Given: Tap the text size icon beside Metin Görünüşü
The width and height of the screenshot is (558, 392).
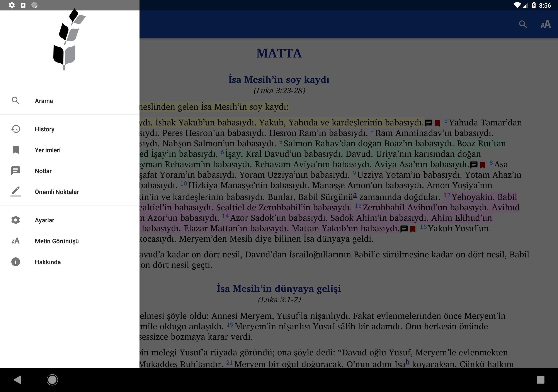Looking at the screenshot, I should click(x=15, y=241).
